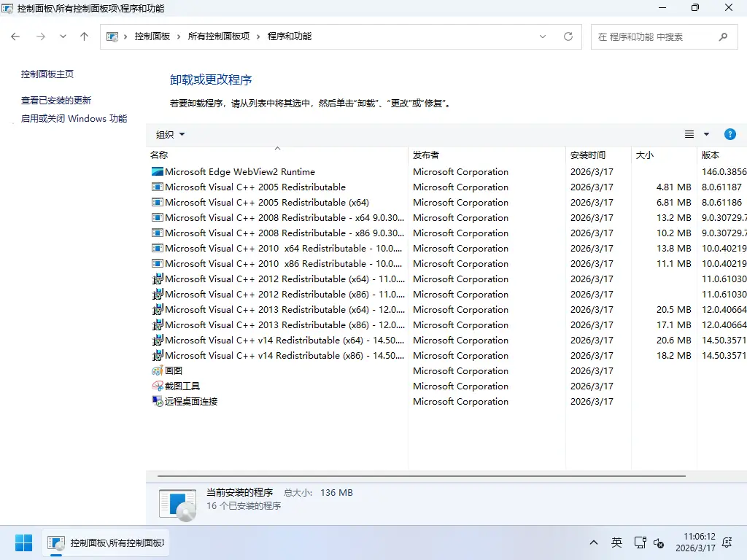Select Visual C++ 2008 x64 entry icon
The width and height of the screenshot is (747, 560).
click(x=158, y=217)
